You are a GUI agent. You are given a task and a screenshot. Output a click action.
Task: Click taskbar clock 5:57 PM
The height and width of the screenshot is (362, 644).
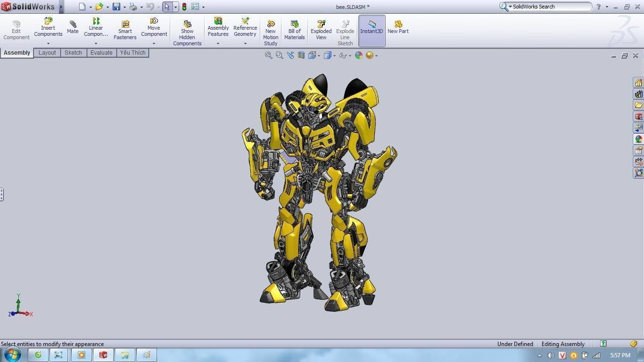pos(620,355)
